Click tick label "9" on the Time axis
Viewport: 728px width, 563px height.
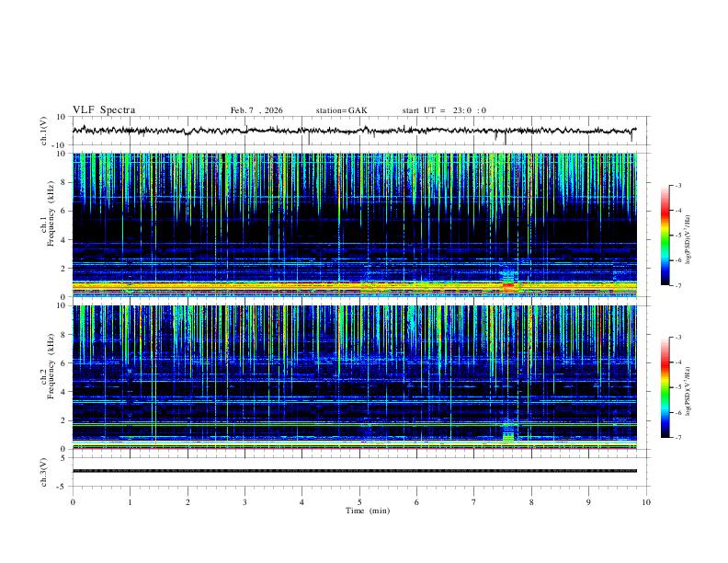click(x=588, y=502)
